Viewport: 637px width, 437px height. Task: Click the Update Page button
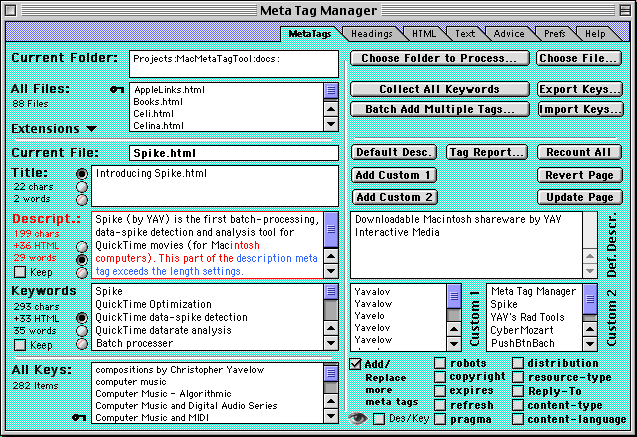tap(580, 197)
